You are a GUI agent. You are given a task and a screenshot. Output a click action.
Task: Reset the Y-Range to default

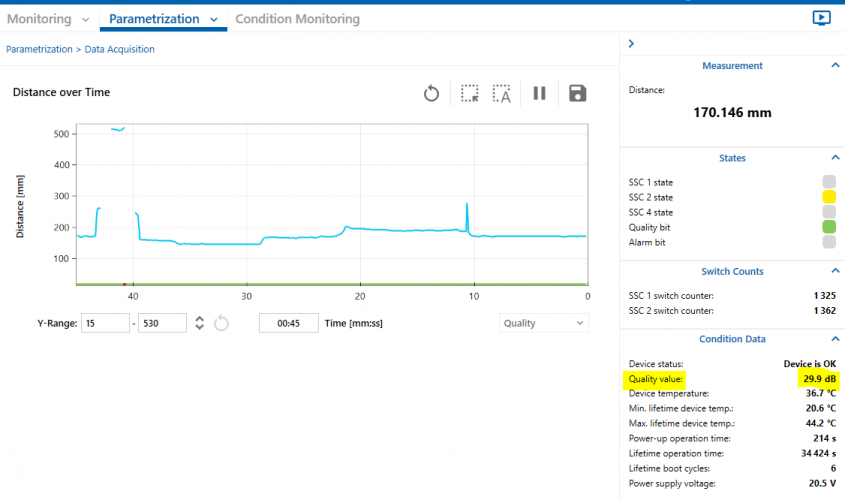pos(221,323)
